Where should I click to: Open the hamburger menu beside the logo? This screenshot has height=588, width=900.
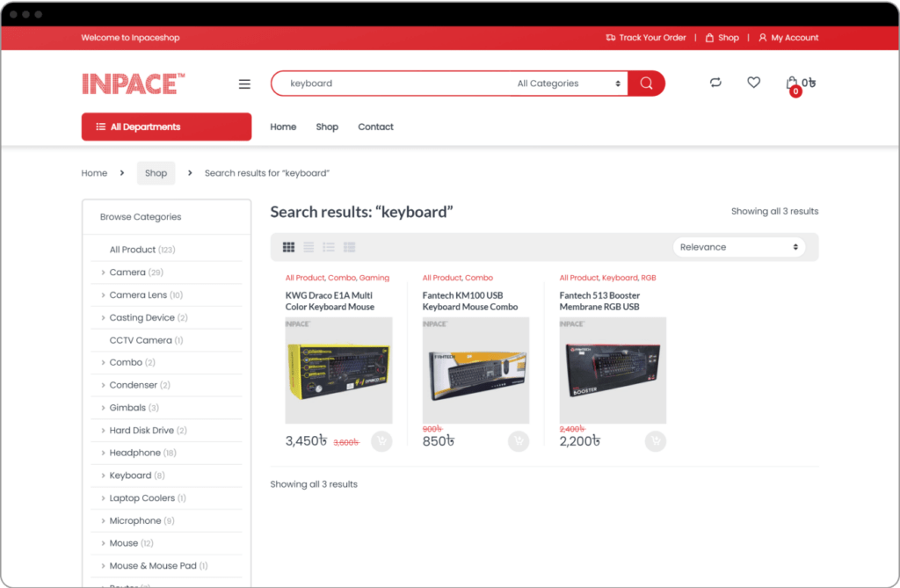[x=244, y=83]
